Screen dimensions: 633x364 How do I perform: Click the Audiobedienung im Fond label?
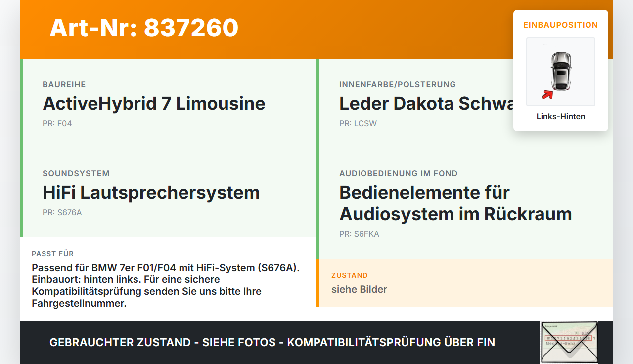[399, 173]
